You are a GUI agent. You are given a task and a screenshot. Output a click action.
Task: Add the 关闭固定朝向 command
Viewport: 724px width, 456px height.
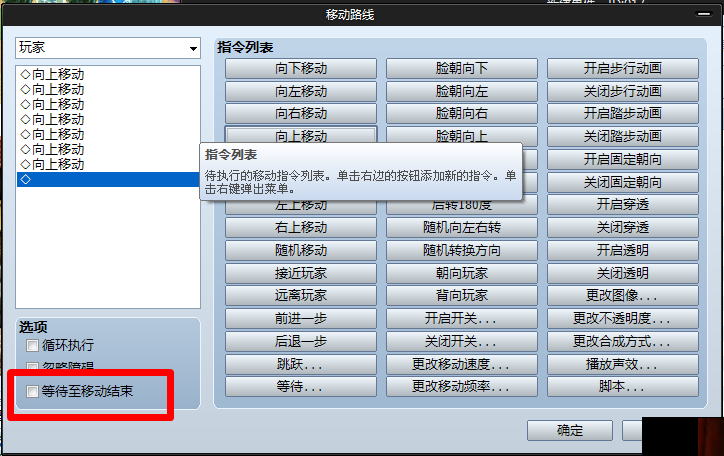[623, 183]
